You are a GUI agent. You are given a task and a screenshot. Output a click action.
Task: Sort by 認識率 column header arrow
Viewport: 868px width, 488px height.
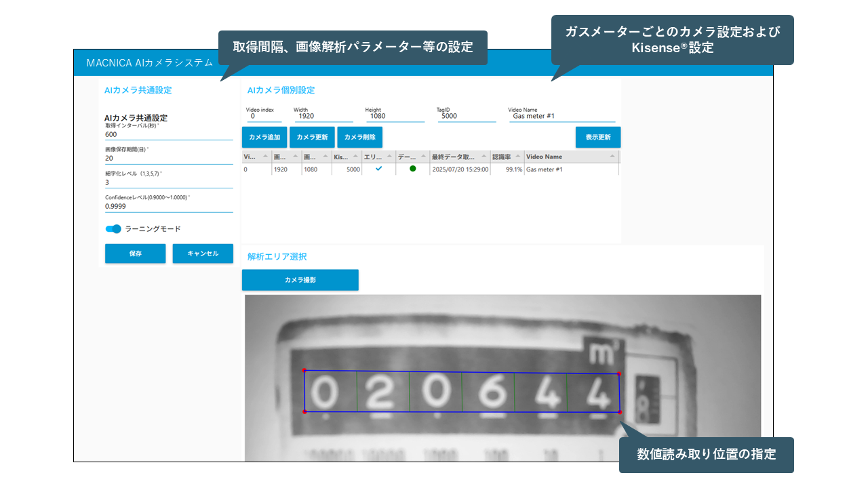pos(518,157)
